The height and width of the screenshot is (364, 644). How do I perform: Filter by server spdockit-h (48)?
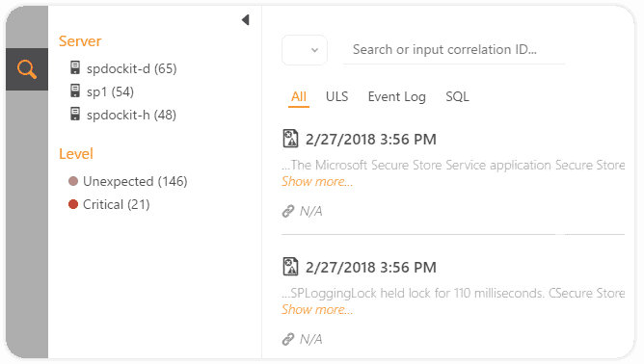point(131,115)
